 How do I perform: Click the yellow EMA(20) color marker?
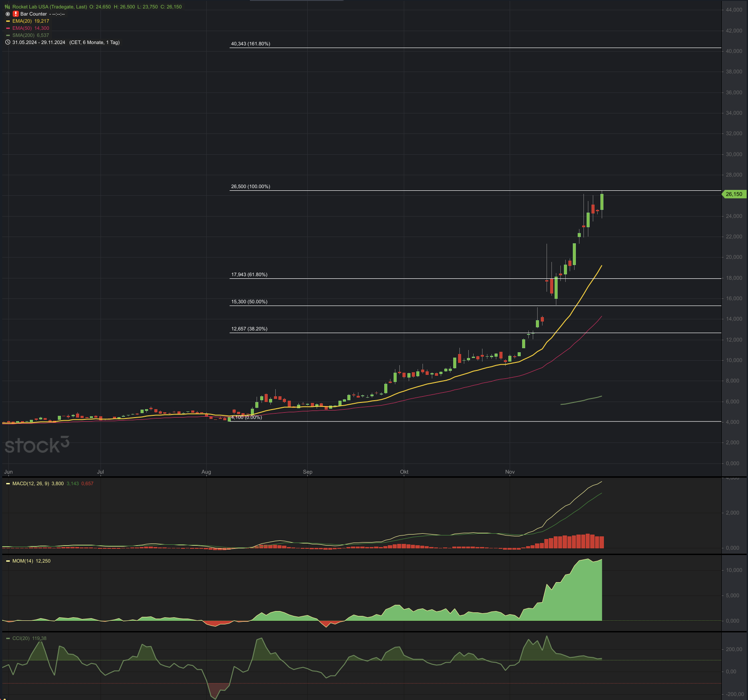[x=8, y=21]
